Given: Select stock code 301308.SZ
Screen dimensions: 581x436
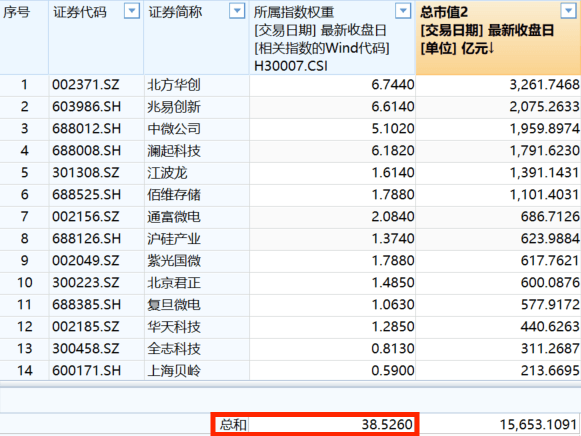Looking at the screenshot, I should 86,173.
